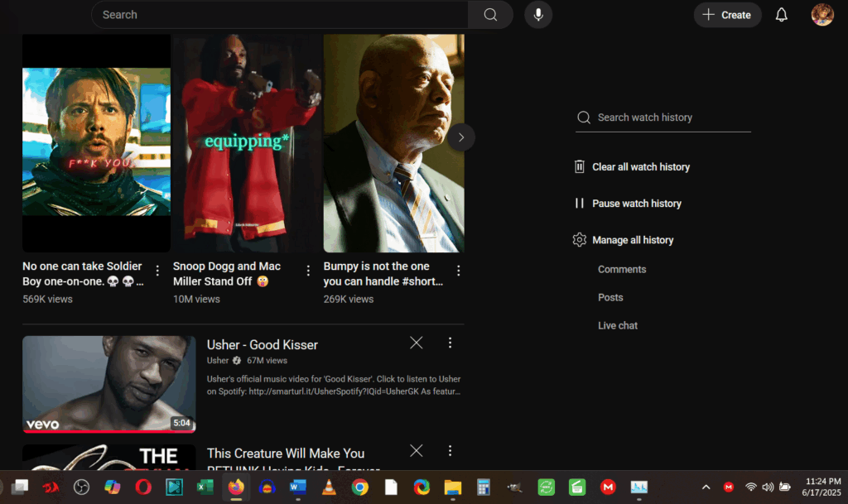Viewport: 848px width, 504px height.
Task: Open Wi-Fi network settings in tray
Action: [750, 487]
